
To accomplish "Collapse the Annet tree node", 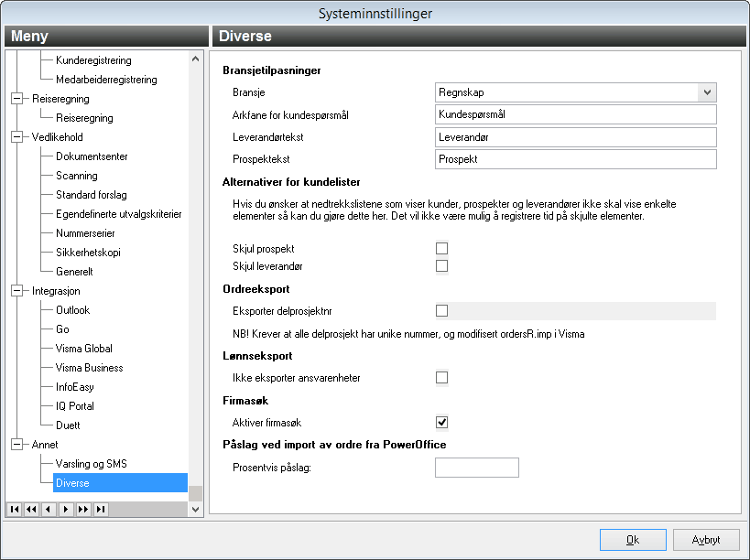I will point(16,445).
